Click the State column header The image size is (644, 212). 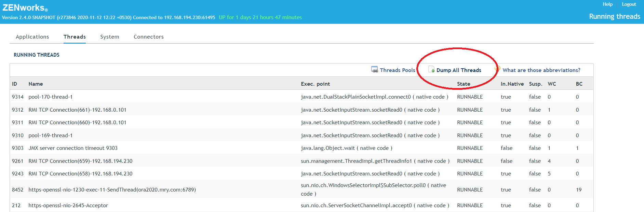[x=464, y=84]
